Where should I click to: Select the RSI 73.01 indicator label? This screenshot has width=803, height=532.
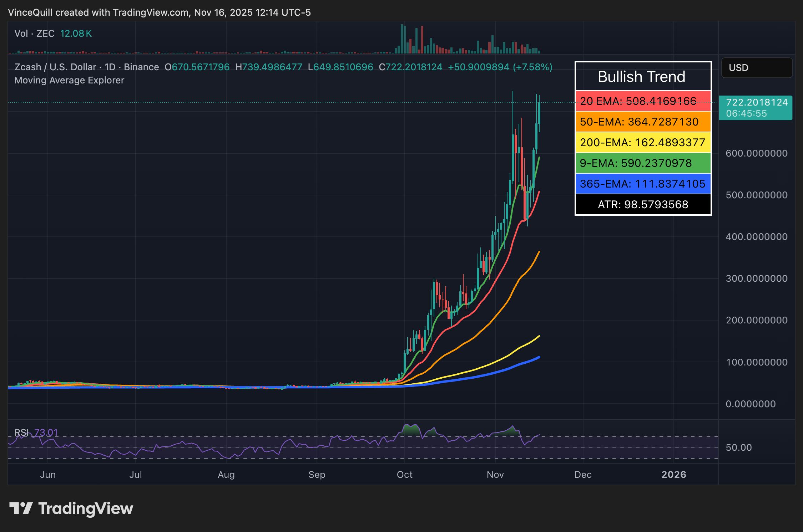click(36, 432)
